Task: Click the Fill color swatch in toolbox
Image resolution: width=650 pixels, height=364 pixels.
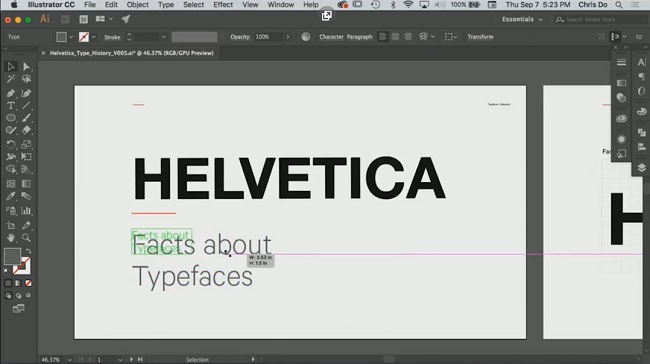Action: [x=12, y=256]
